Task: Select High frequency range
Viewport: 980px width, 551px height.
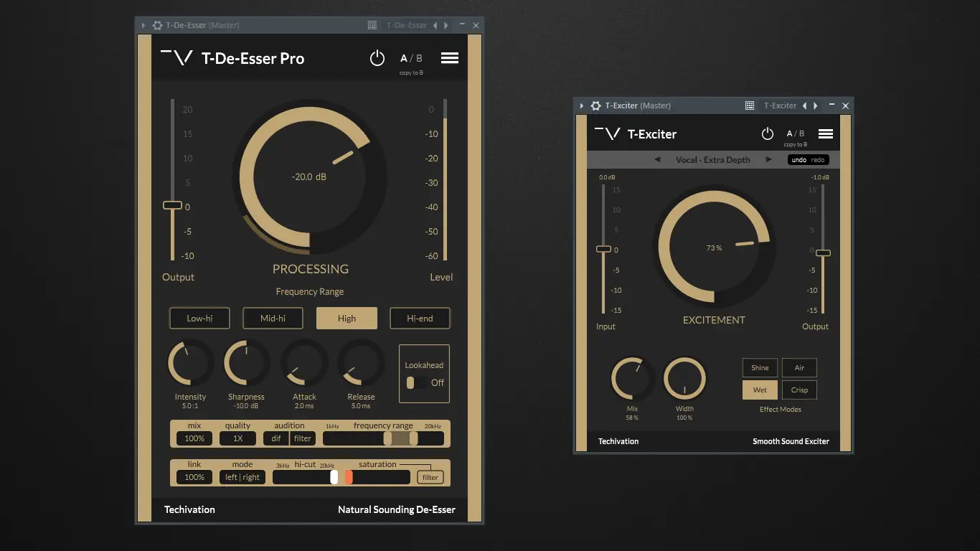Action: pyautogui.click(x=347, y=318)
